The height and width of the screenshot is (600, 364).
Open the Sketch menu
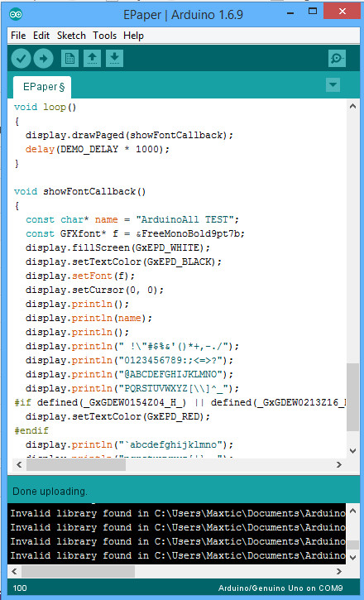[71, 36]
